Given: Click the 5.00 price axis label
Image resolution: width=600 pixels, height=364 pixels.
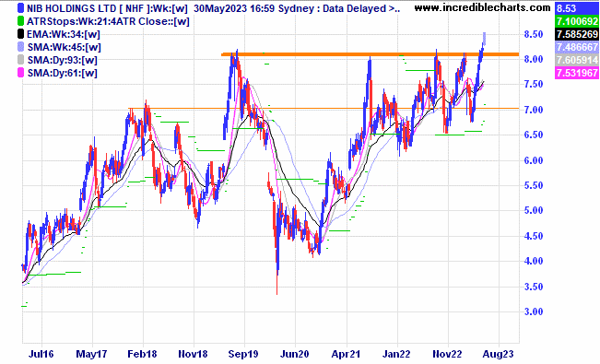Looking at the screenshot, I should [534, 210].
